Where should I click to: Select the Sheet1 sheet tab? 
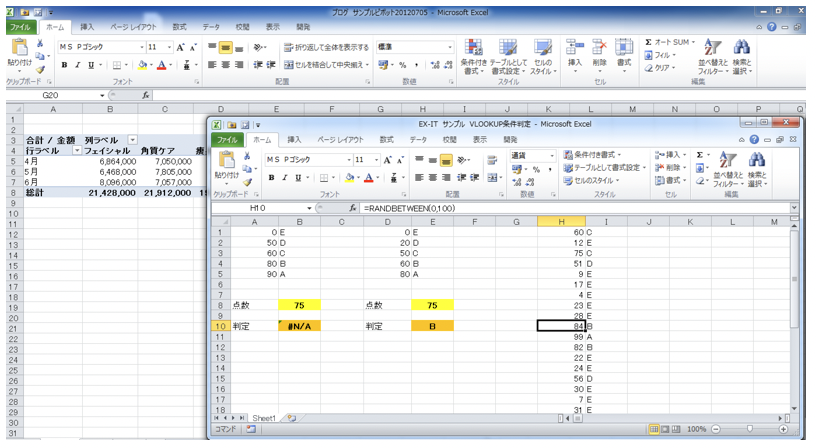(x=265, y=417)
